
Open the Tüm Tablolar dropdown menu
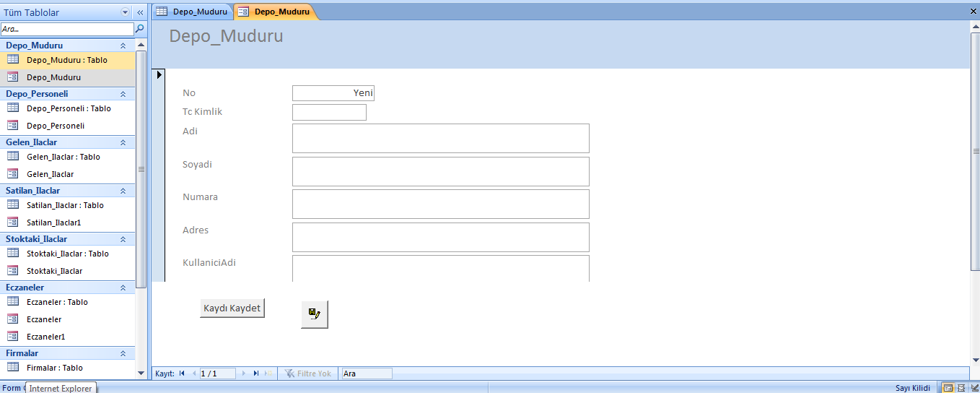pyautogui.click(x=126, y=12)
